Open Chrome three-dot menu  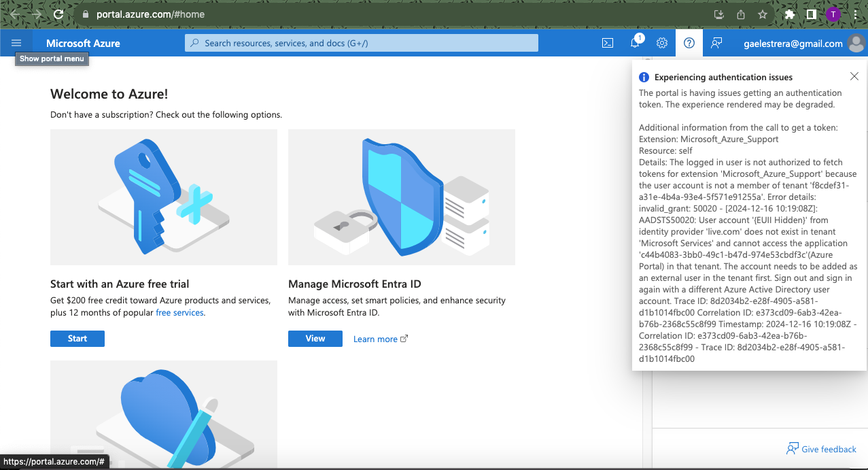855,14
